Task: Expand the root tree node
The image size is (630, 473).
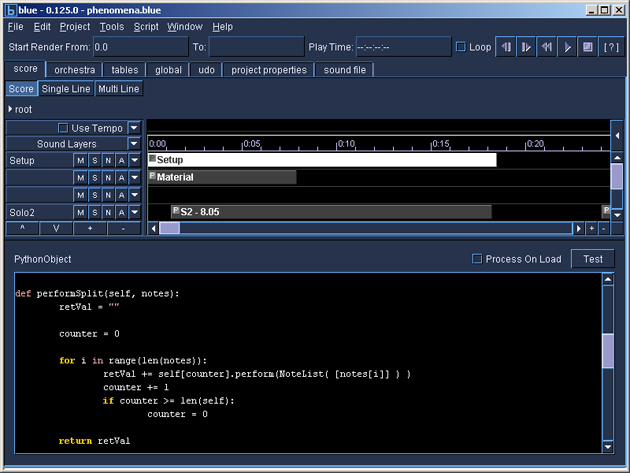Action: (x=10, y=109)
